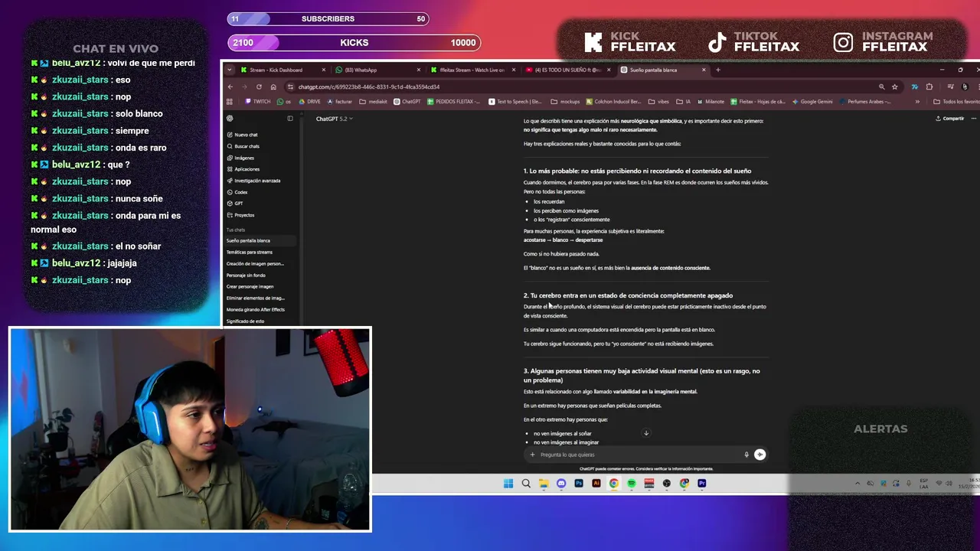Collapse the ChatGPT sidebar panel
Screen dimensions: 980x551
pos(289,119)
